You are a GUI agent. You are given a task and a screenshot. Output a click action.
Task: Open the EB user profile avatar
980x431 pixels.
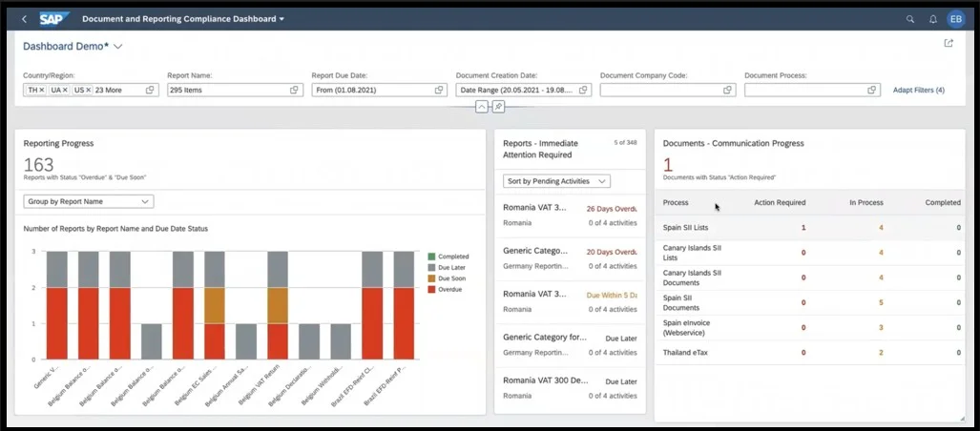point(955,19)
